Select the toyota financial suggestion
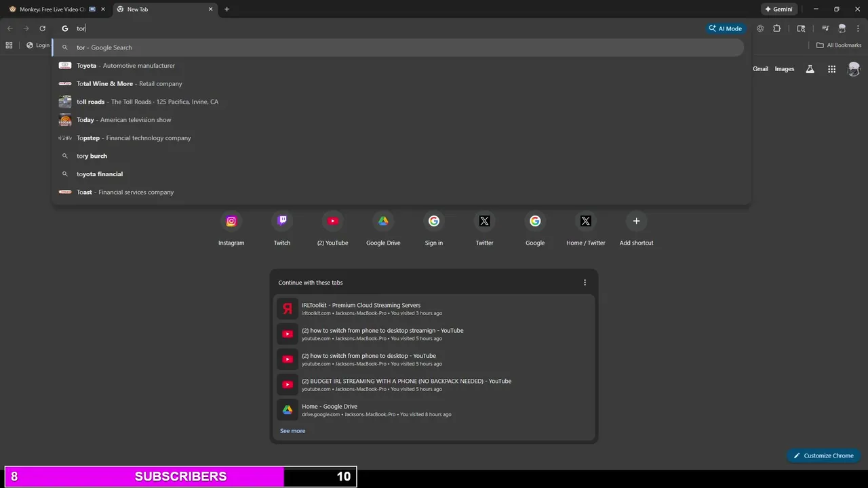The image size is (868, 488). point(398,174)
